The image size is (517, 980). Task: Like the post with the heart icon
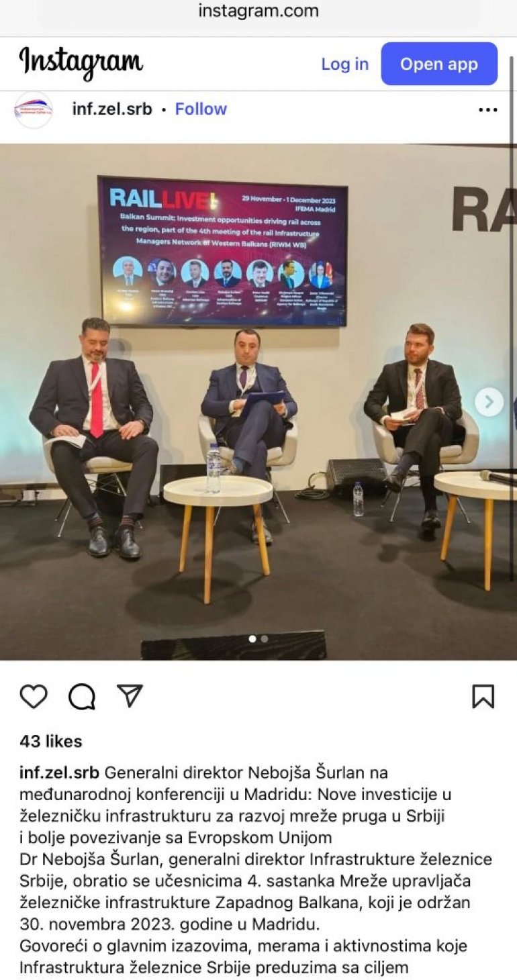point(34,697)
